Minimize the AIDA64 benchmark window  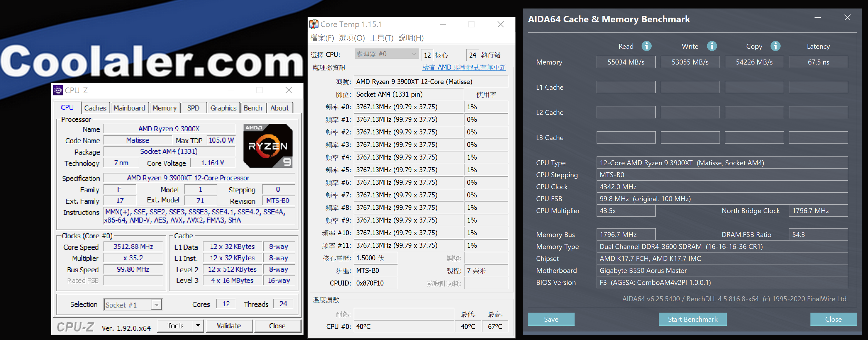817,18
